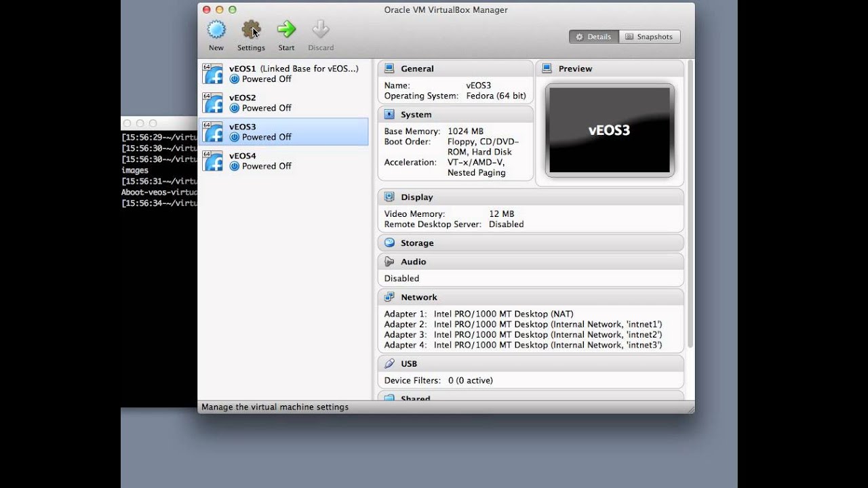
Task: Open the Display section header
Action: point(530,197)
